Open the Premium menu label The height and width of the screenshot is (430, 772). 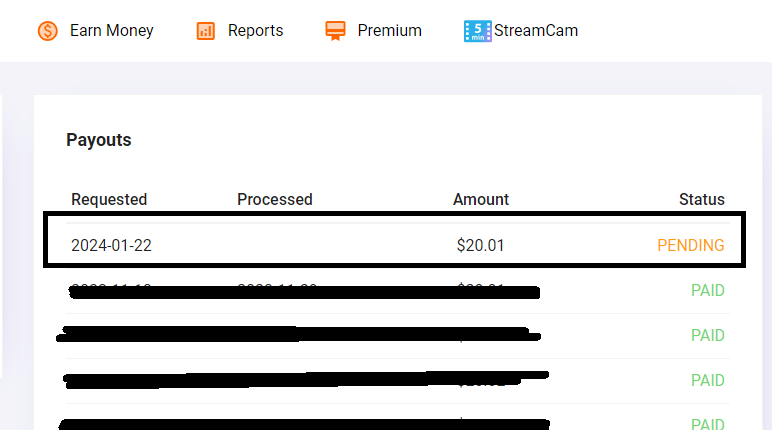pos(389,31)
